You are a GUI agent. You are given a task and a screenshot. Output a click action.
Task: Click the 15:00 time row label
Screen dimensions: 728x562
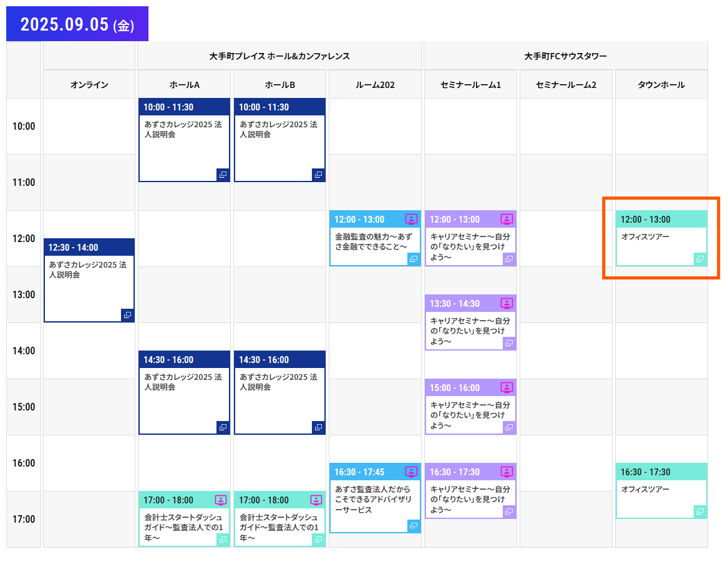point(24,407)
